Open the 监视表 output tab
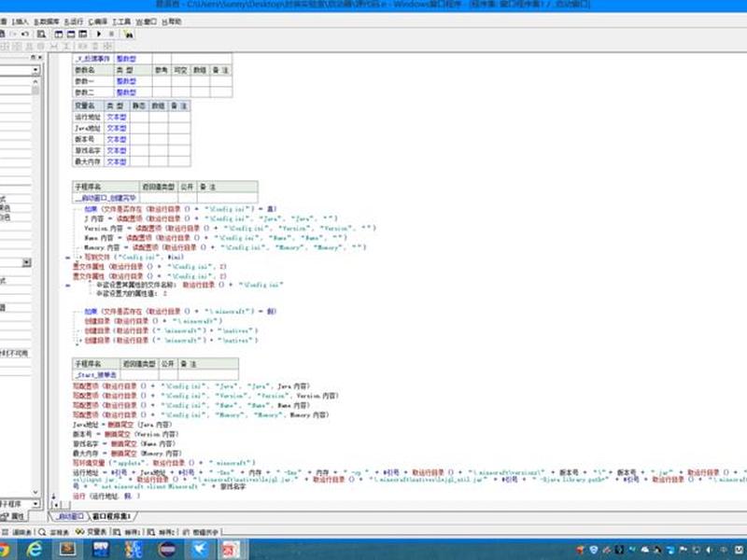 pos(54,532)
